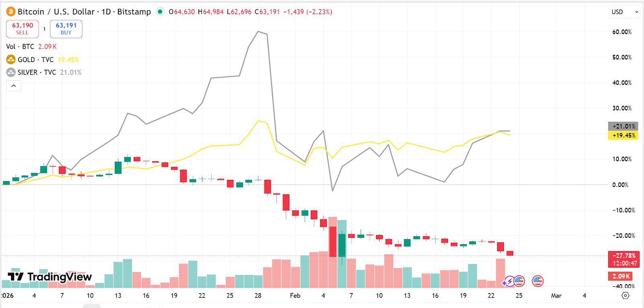Click the green market status dot
The image size is (644, 308).
click(160, 12)
